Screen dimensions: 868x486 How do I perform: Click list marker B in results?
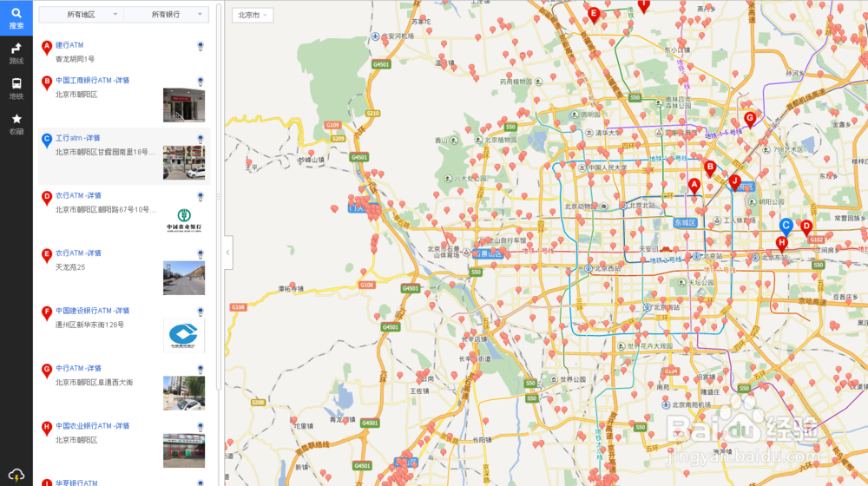click(47, 83)
